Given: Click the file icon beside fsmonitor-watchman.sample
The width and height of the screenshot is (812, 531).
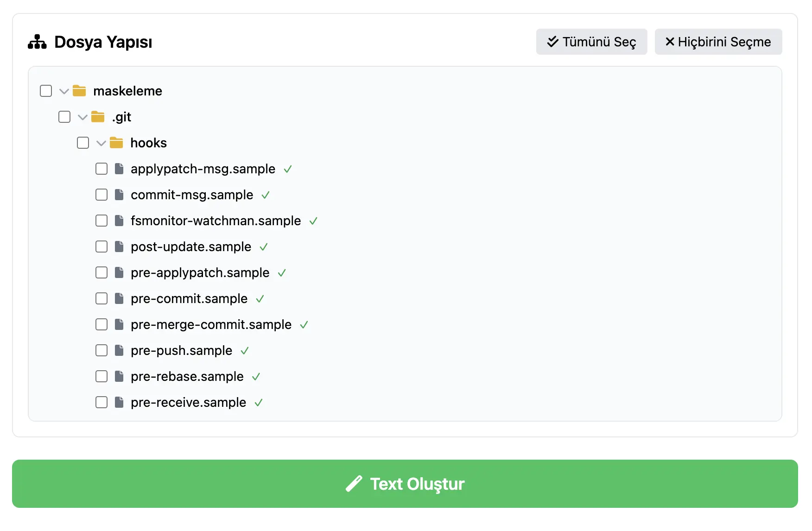Looking at the screenshot, I should [x=119, y=221].
